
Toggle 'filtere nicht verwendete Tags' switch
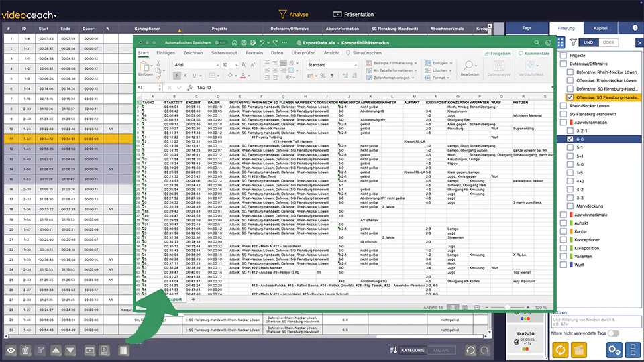[x=613, y=333]
